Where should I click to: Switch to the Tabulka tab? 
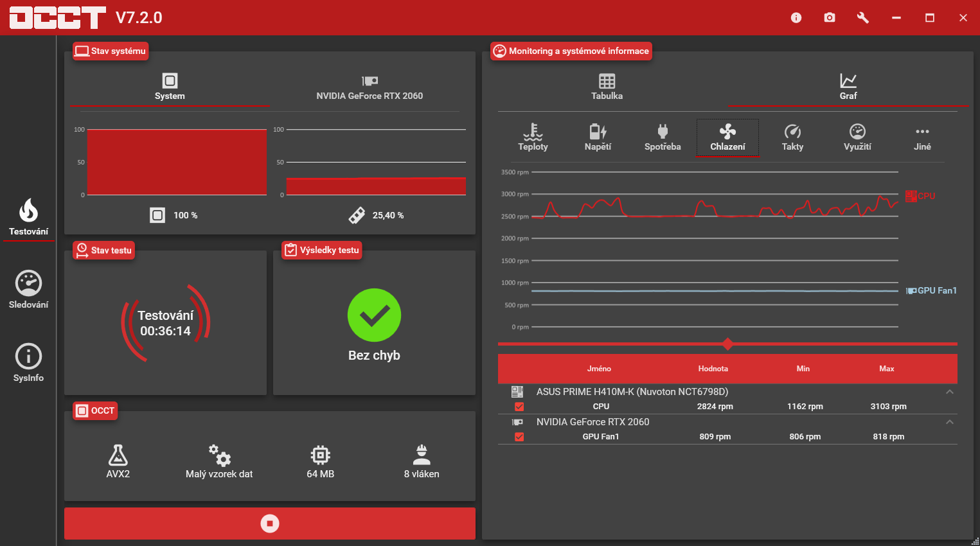point(607,87)
